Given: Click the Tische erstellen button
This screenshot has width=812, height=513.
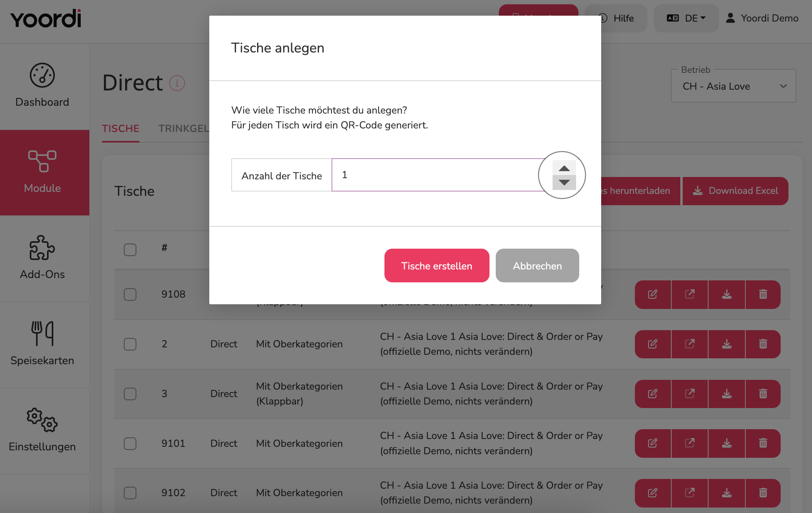Looking at the screenshot, I should pyautogui.click(x=437, y=266).
